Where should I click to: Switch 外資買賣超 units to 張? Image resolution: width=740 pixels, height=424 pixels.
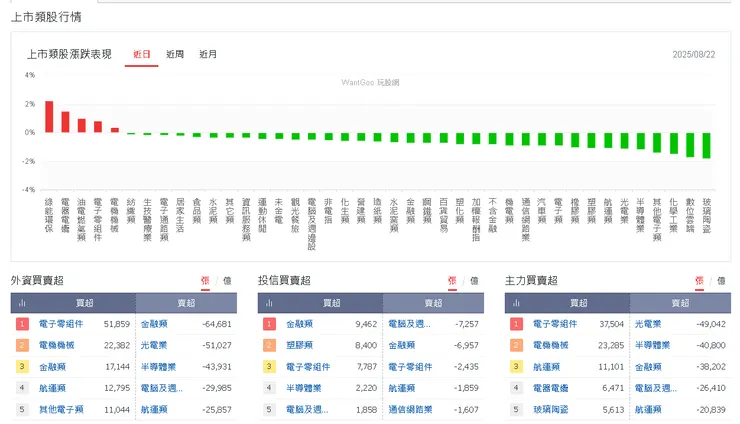(x=205, y=280)
